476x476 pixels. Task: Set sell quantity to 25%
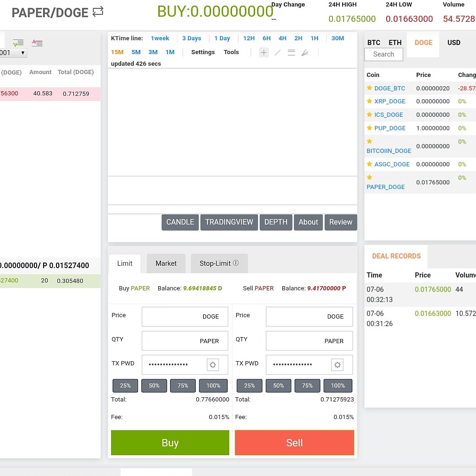coord(249,386)
